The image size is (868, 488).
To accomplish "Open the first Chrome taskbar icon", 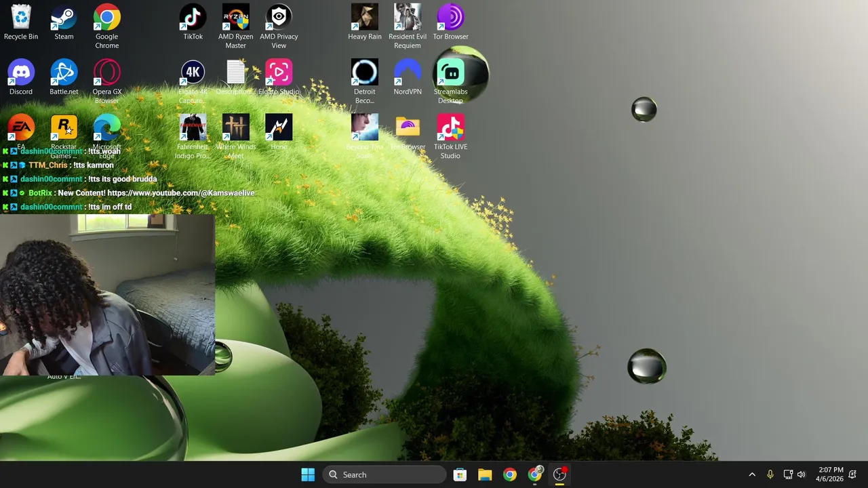I will [x=510, y=474].
